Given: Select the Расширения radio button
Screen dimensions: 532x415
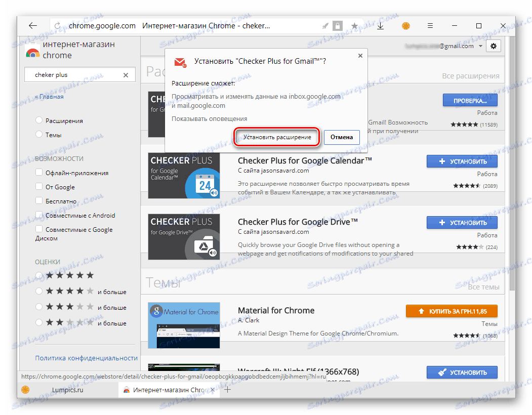Looking at the screenshot, I should point(39,120).
